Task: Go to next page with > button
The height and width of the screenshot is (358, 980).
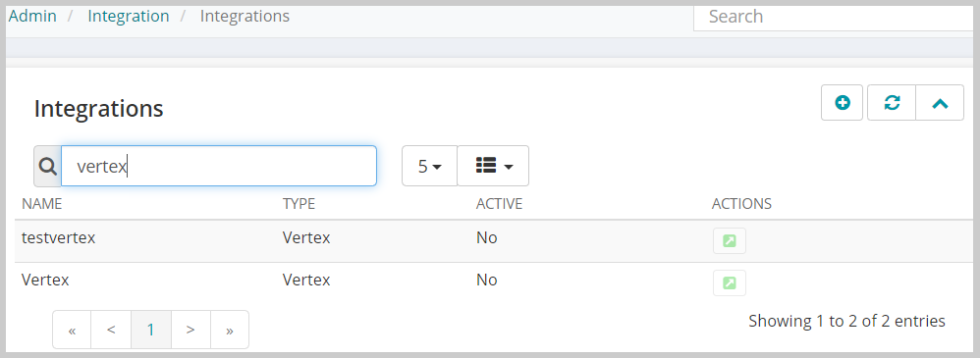Action: click(x=191, y=330)
